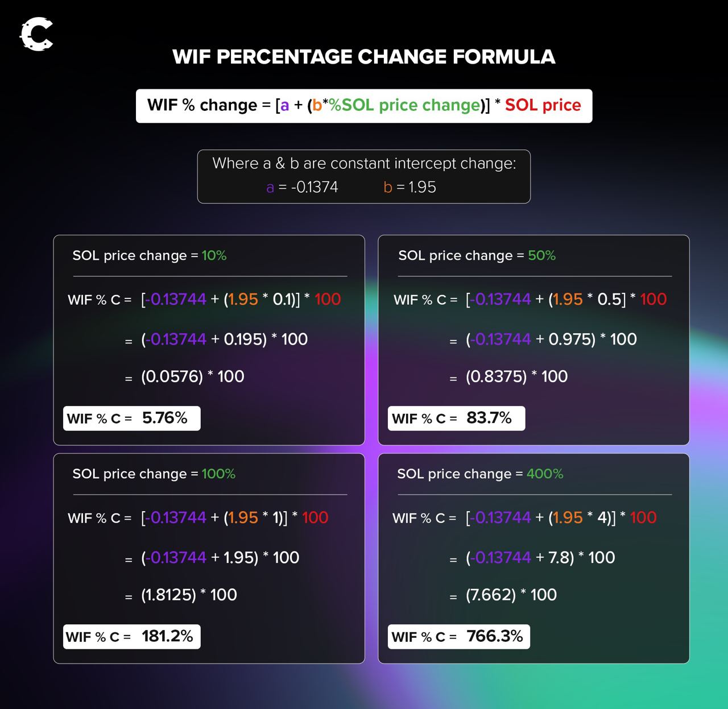
Task: Click the SOL price change = 400% heading
Action: coord(480,474)
